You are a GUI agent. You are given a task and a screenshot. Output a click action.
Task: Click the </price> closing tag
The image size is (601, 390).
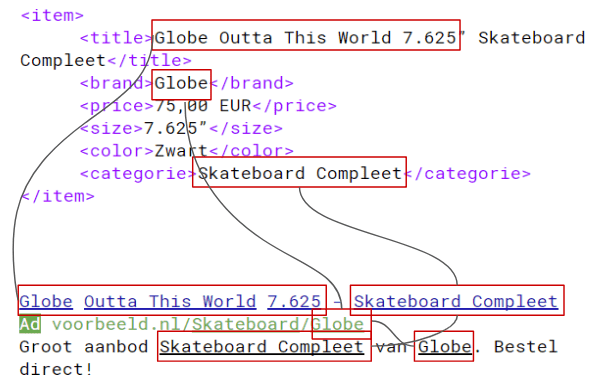pyautogui.click(x=294, y=106)
